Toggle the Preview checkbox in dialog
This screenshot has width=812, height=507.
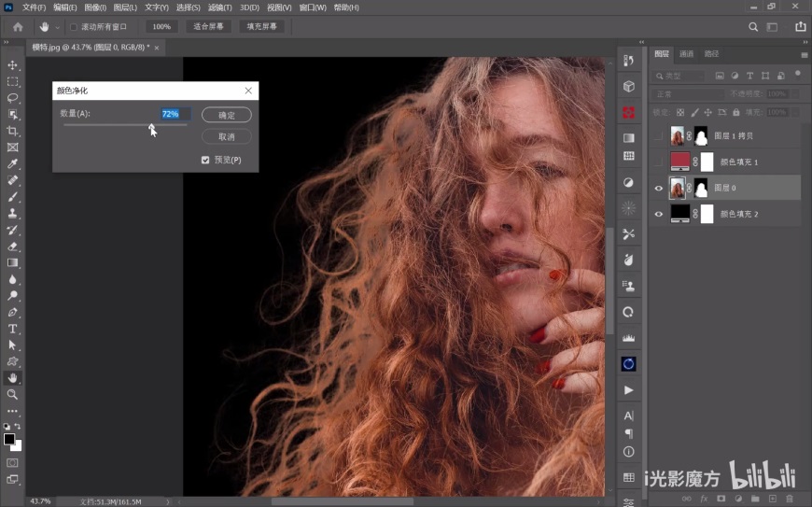pyautogui.click(x=205, y=160)
